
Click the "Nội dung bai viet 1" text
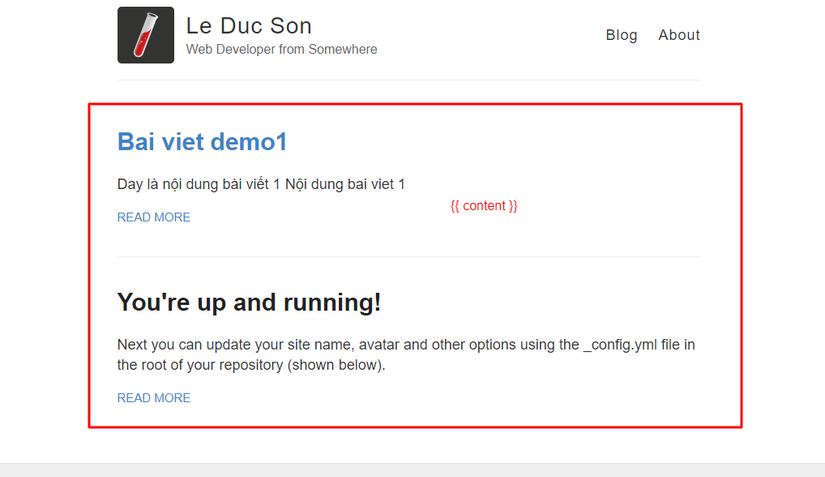click(x=345, y=184)
